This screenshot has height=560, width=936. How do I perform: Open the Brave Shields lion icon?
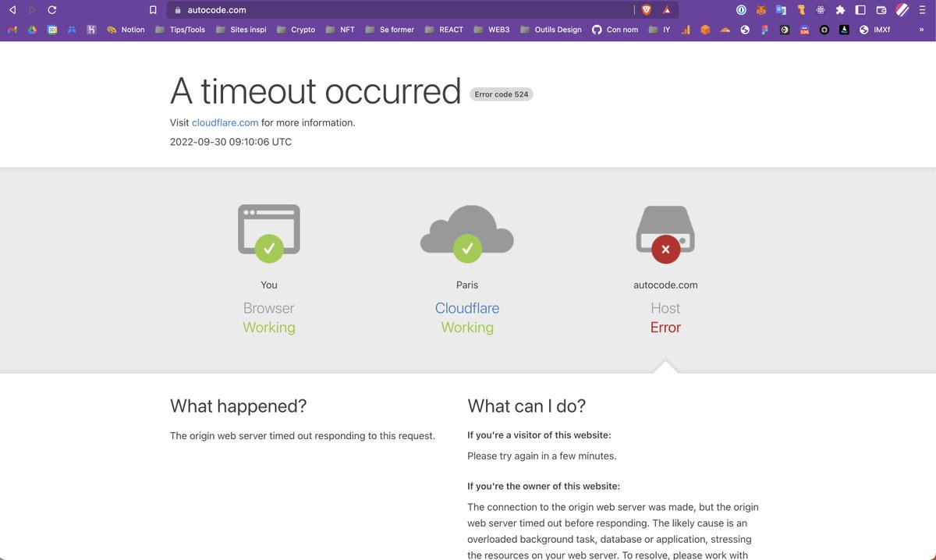646,10
